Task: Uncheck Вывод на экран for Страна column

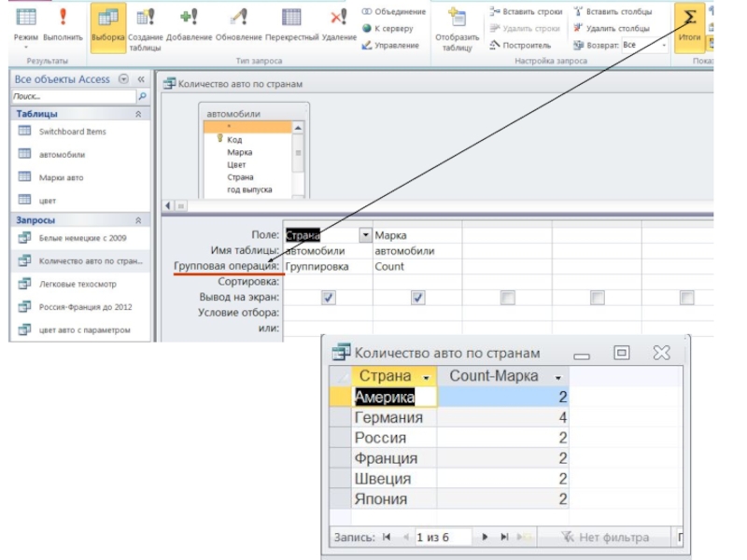Action: click(329, 298)
